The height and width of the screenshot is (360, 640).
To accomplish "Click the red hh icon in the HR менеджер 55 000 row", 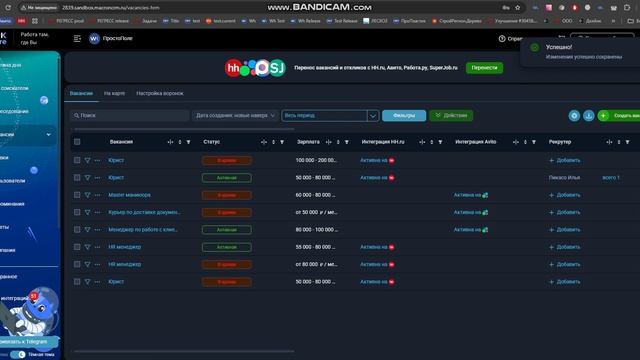I will pyautogui.click(x=391, y=247).
